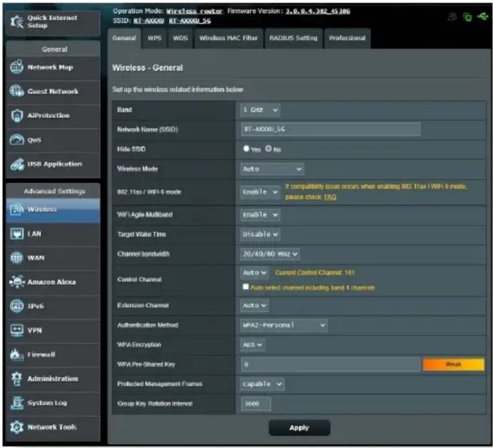Open the FAQ link
Image resolution: width=493 pixels, height=448 pixels.
(330, 197)
